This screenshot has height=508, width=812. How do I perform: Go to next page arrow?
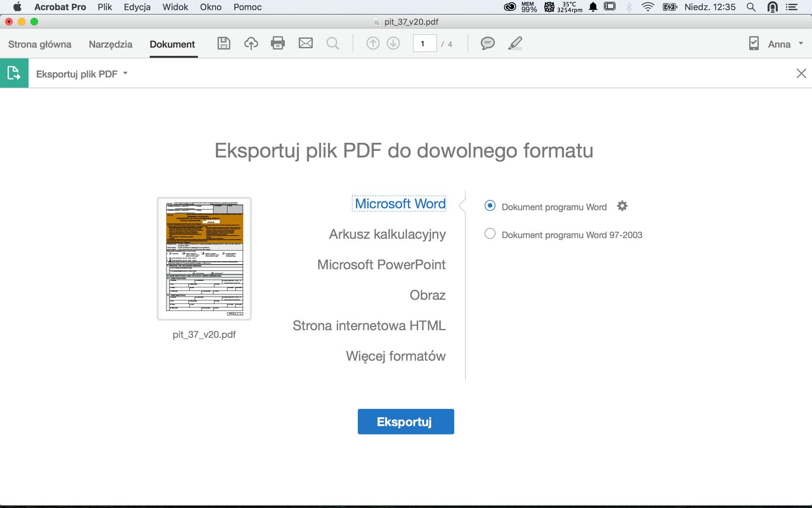coord(393,43)
